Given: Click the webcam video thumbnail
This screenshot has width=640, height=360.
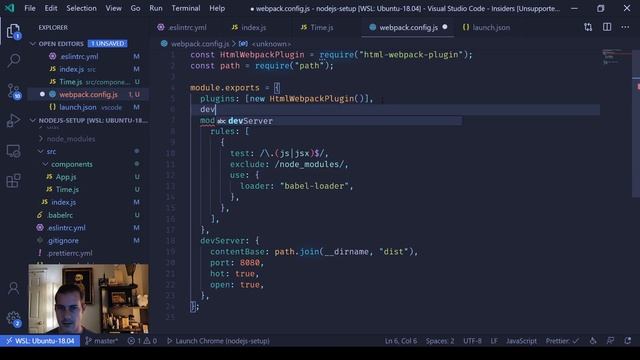Looking at the screenshot, I should coord(89,298).
